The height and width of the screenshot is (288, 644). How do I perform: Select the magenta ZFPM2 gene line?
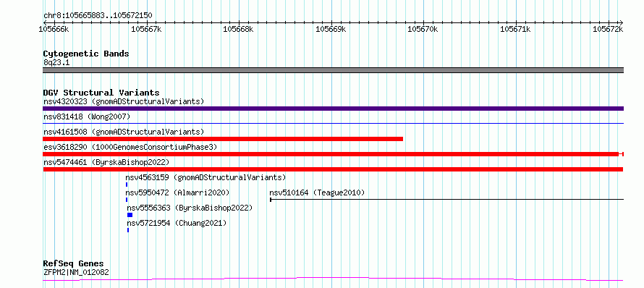(x=333, y=279)
